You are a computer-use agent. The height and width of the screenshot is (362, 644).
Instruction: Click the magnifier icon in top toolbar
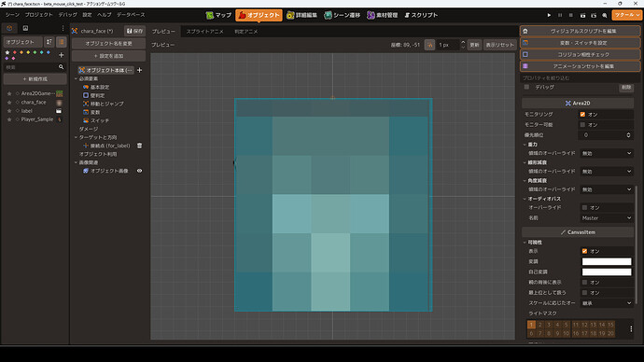click(x=605, y=15)
